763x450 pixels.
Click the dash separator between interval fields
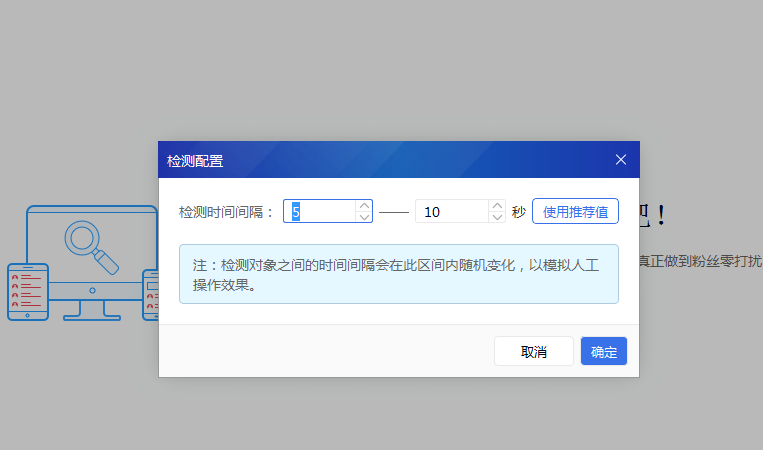pos(394,212)
